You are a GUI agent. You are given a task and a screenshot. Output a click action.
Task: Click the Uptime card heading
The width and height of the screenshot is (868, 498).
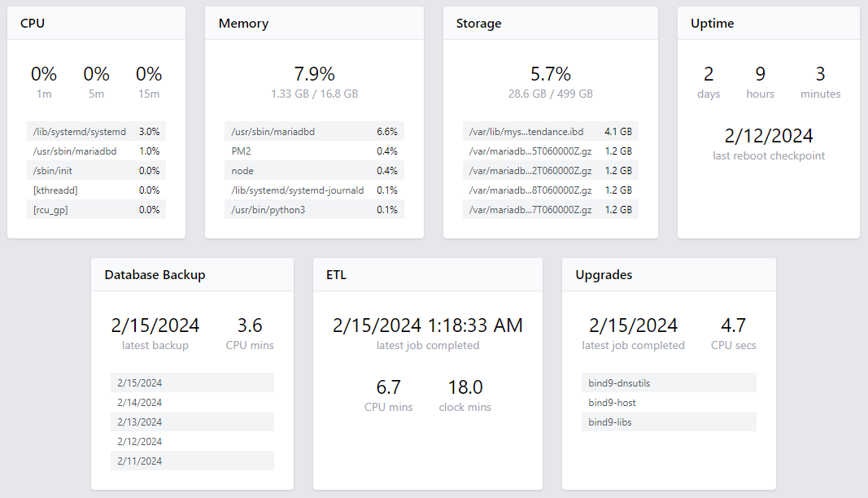pos(712,24)
